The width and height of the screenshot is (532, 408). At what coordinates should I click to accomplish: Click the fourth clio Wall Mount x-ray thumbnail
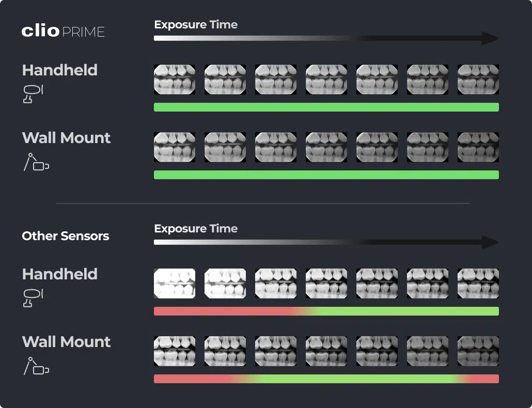tap(326, 147)
